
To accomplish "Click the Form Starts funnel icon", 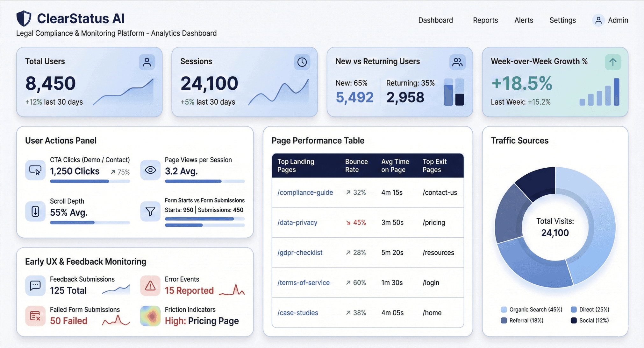I will pos(150,211).
